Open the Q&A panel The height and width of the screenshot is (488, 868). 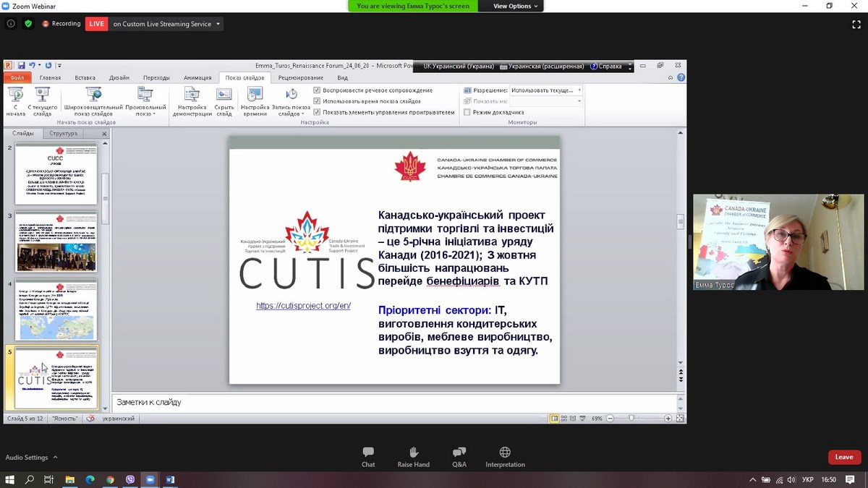459,453
